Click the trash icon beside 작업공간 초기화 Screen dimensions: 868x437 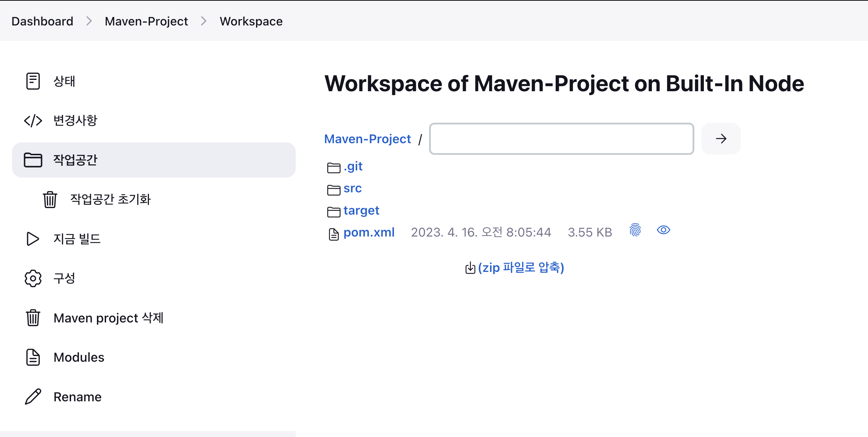(50, 199)
